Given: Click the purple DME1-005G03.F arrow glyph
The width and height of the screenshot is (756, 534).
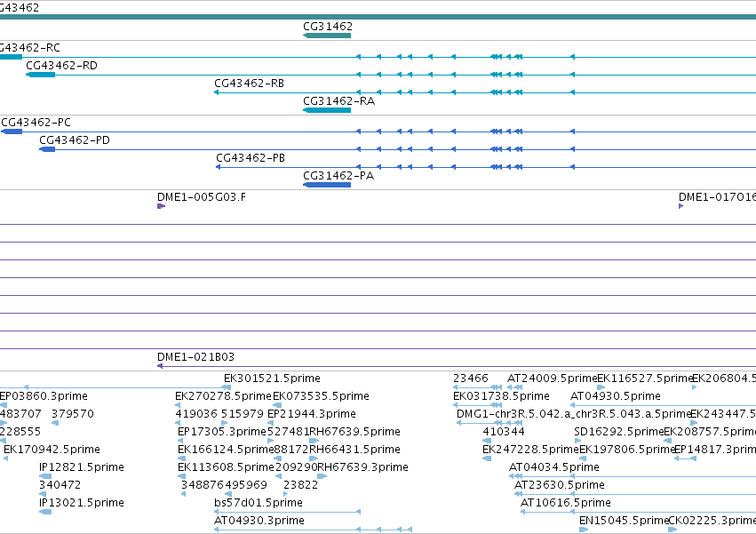Looking at the screenshot, I should click(161, 206).
